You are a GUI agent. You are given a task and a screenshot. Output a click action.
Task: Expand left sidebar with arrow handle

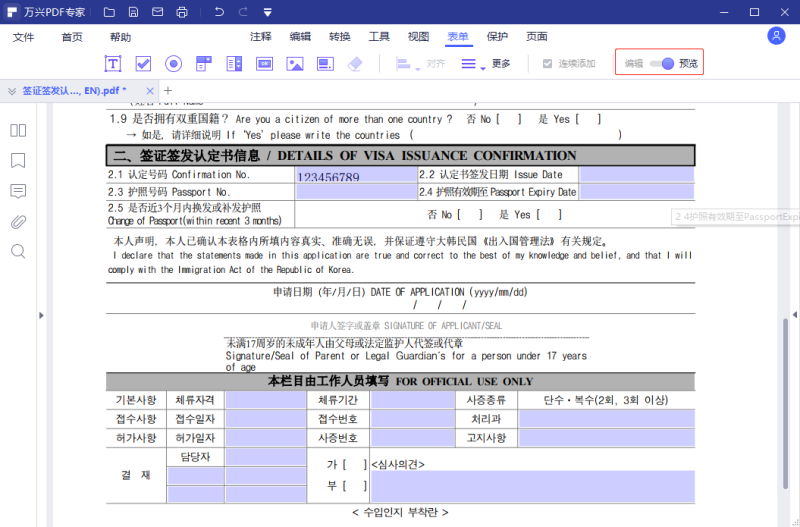tap(41, 315)
